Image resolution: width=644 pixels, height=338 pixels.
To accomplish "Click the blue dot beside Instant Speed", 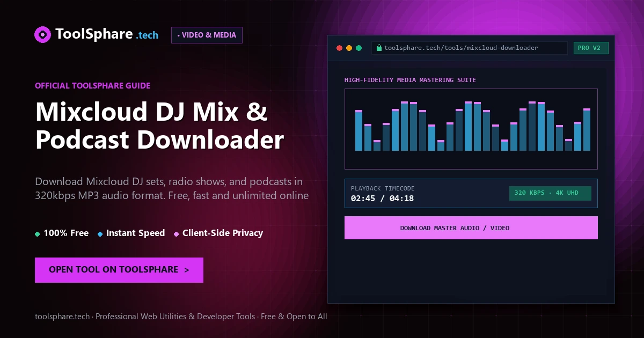I will (x=100, y=234).
